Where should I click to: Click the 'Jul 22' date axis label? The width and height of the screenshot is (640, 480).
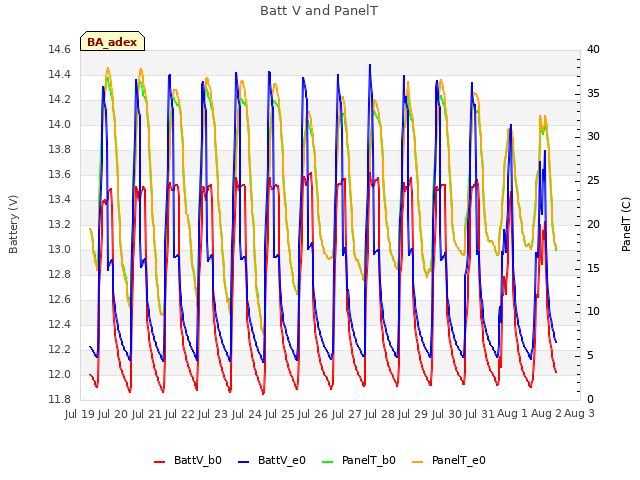[180, 414]
